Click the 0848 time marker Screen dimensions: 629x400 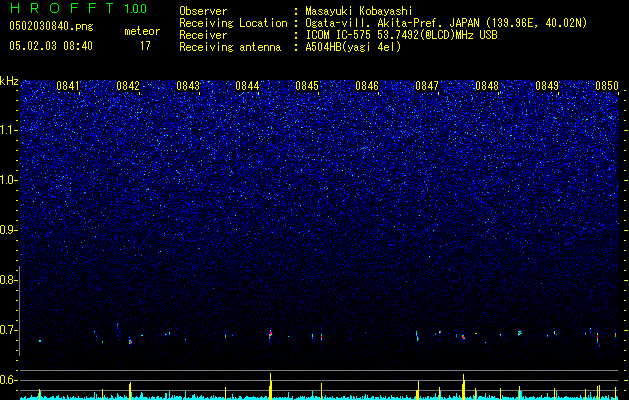pos(487,86)
